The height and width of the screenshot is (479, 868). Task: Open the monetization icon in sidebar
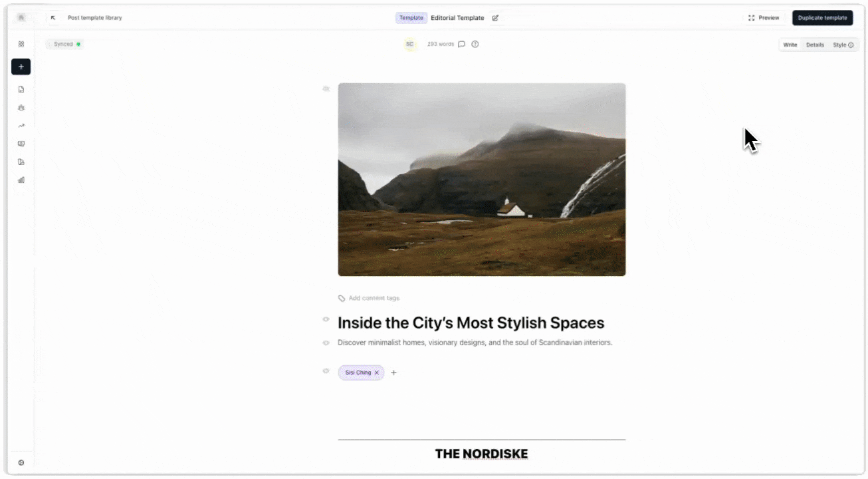pos(21,144)
